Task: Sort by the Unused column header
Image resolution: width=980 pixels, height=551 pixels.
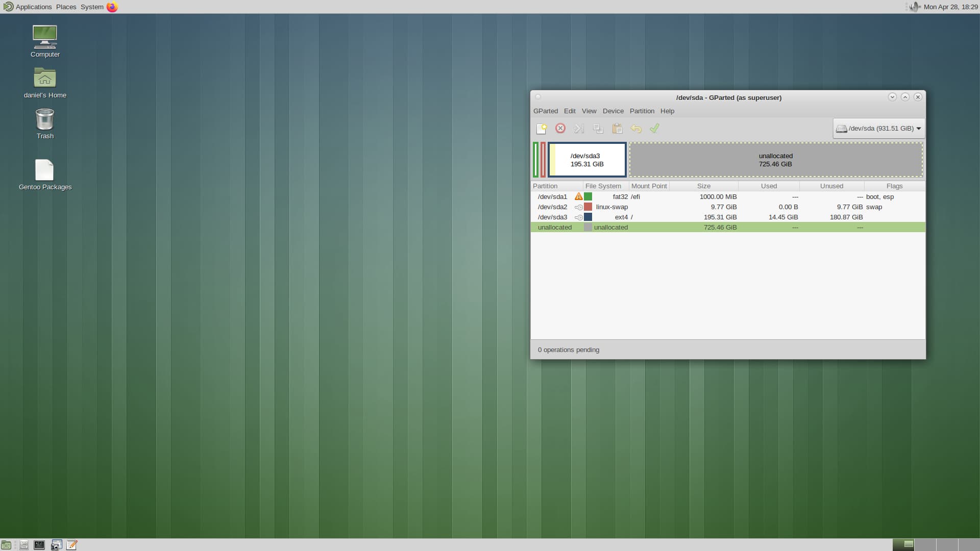Action: click(x=831, y=186)
